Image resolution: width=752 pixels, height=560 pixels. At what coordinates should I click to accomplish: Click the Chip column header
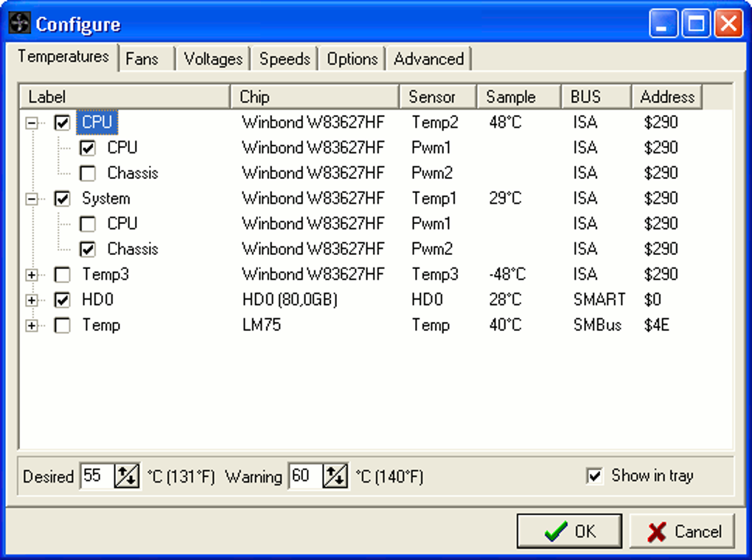tap(315, 97)
